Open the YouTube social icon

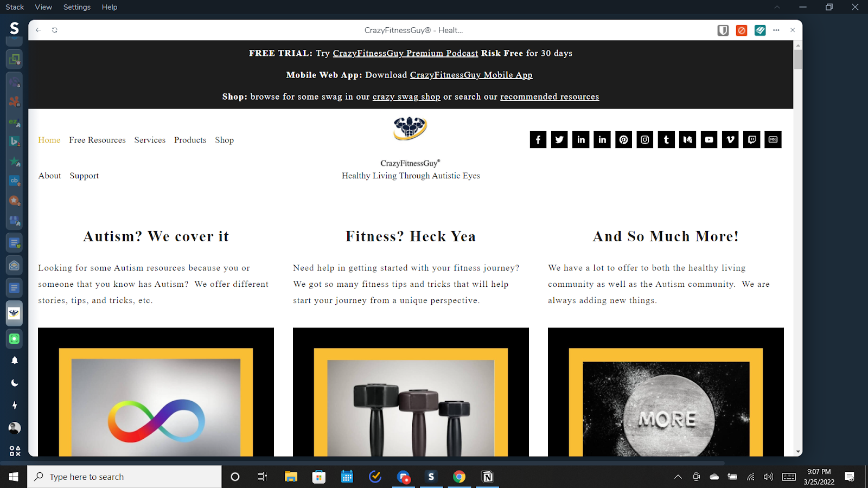pos(709,140)
